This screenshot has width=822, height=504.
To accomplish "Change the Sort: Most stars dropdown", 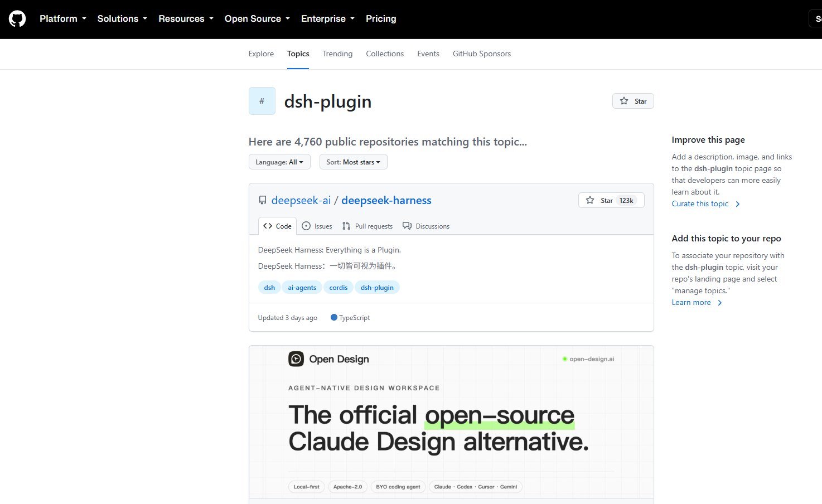I will pos(353,162).
